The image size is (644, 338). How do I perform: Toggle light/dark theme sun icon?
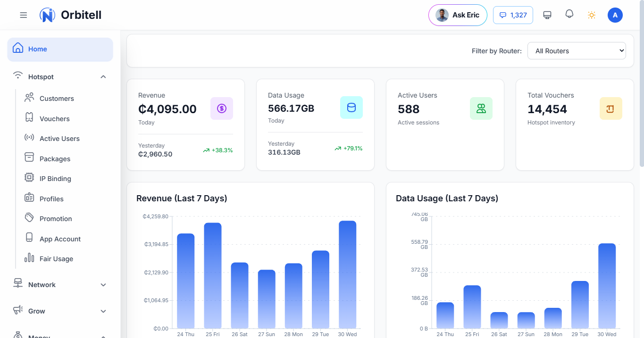[x=592, y=15]
